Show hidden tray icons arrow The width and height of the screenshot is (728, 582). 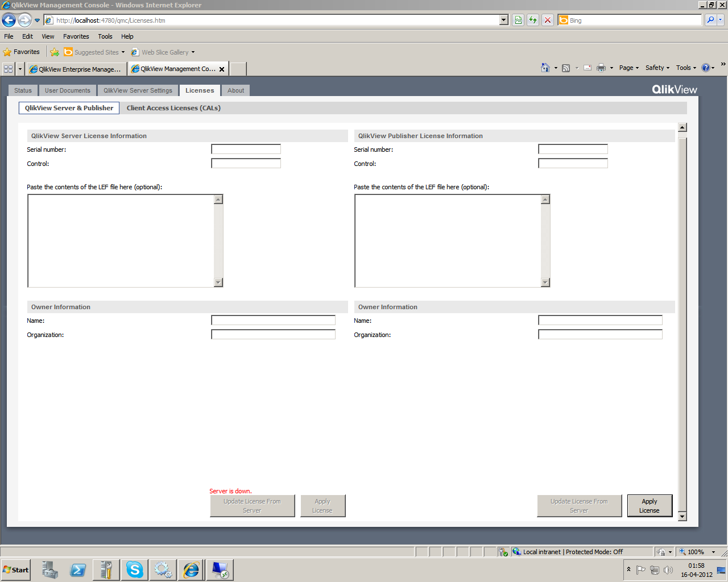628,569
